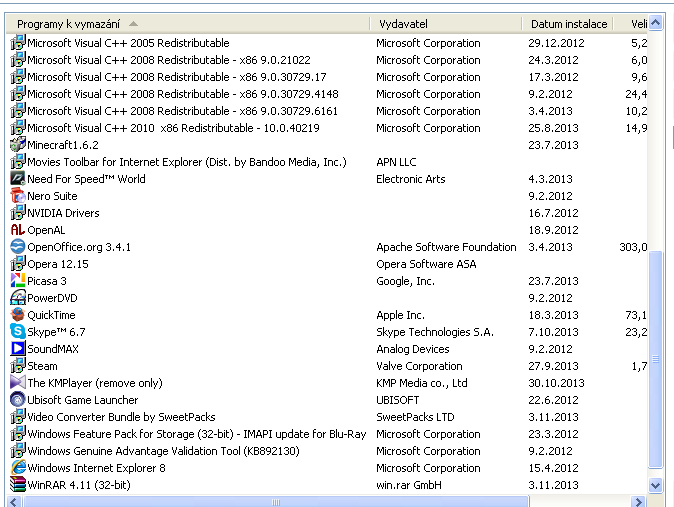Select the Need For Speed World icon
The width and height of the screenshot is (674, 507).
pyautogui.click(x=18, y=179)
